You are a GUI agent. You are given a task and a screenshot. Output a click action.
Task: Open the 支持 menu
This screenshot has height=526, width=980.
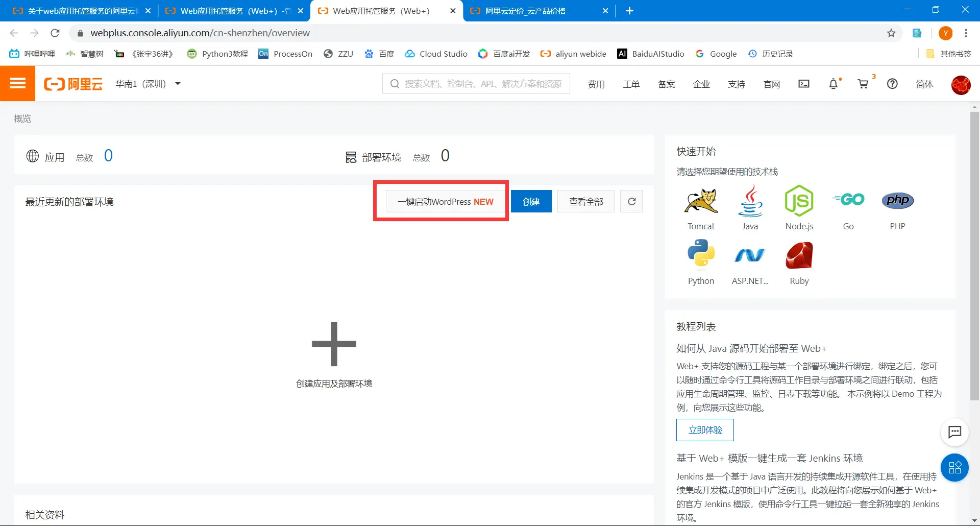pos(737,84)
